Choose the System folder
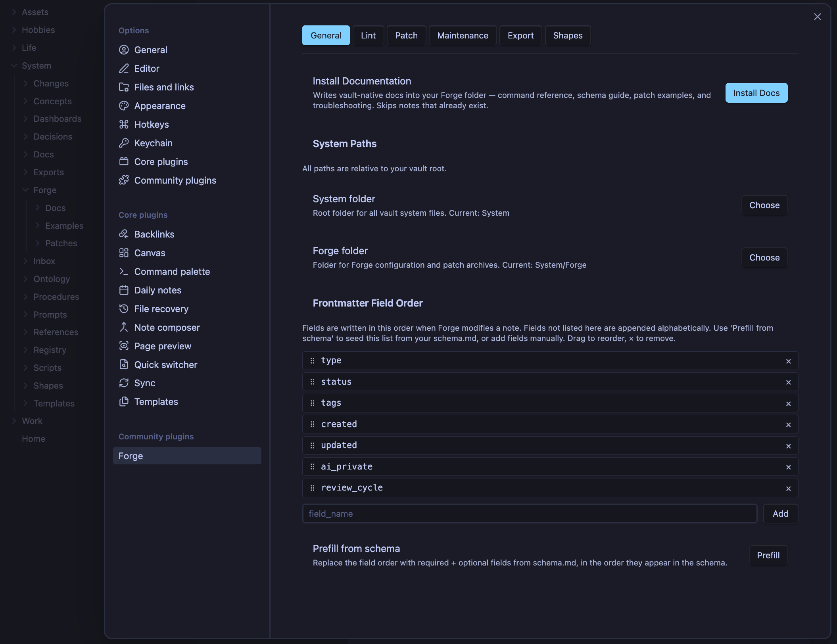This screenshot has width=837, height=644. tap(764, 205)
